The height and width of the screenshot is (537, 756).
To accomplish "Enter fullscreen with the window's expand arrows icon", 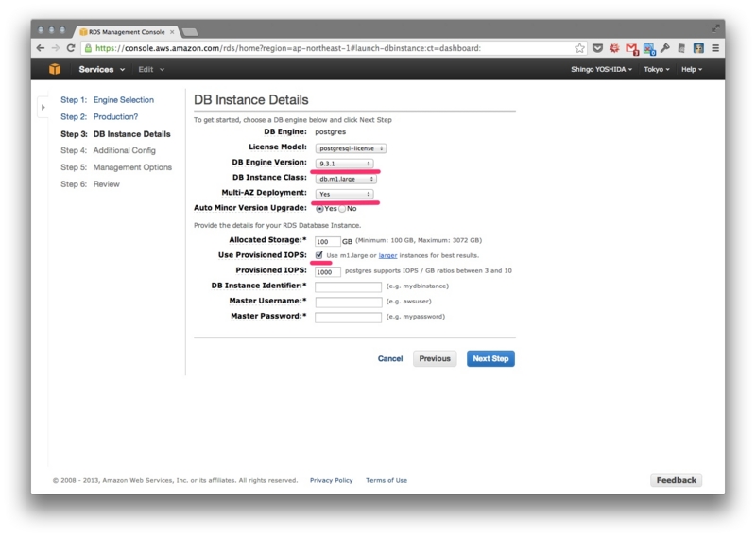I will click(715, 29).
